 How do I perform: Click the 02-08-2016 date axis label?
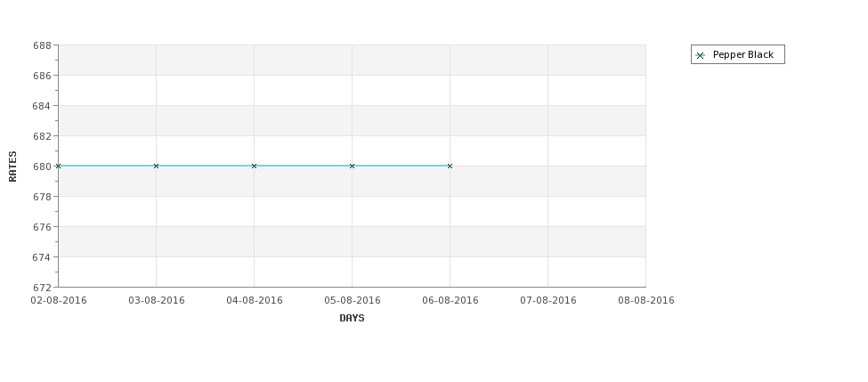point(59,301)
